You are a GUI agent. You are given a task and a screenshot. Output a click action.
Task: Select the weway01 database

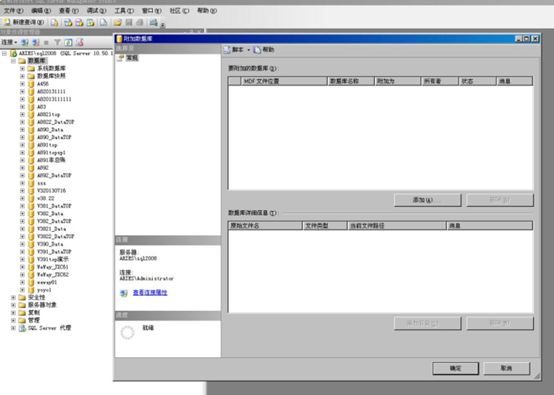(47, 282)
